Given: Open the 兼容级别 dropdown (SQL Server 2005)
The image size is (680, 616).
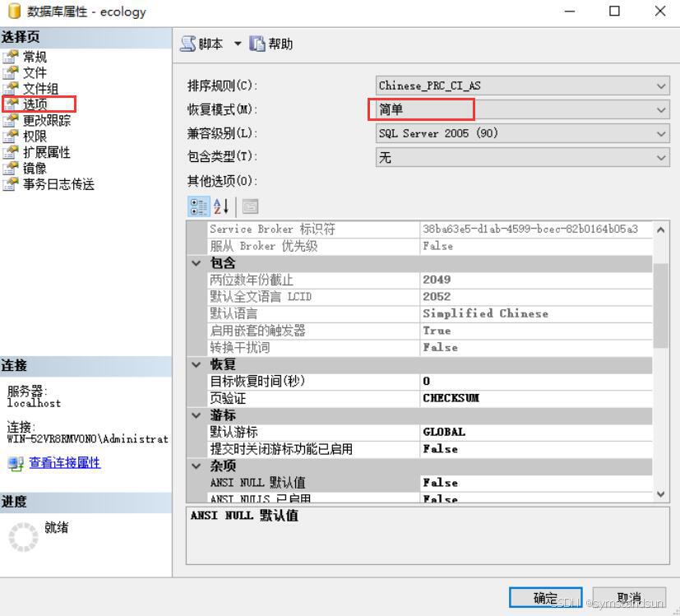Looking at the screenshot, I should click(523, 133).
